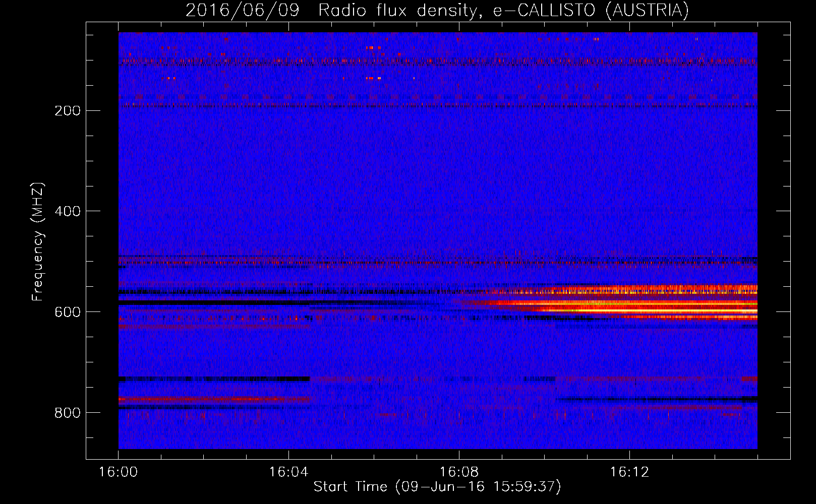Select the x-axis label 'Start Time (09-Jun-16 15:59:37)'

[x=437, y=487]
